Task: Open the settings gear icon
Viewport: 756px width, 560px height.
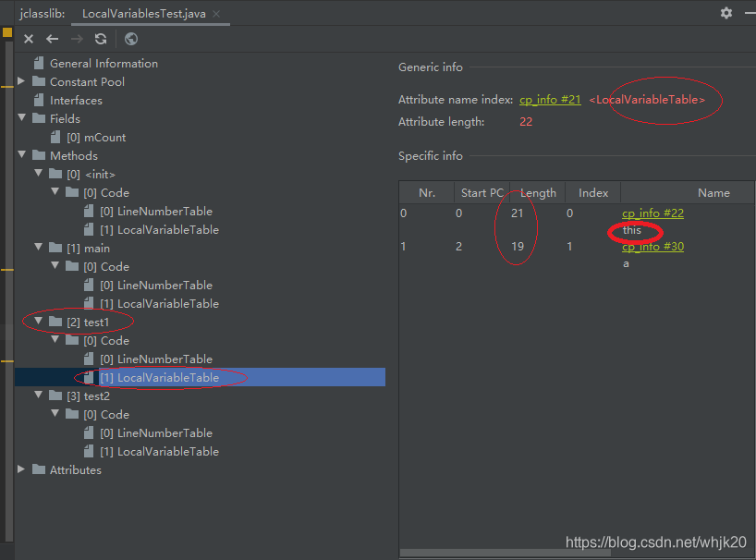Action: 726,13
